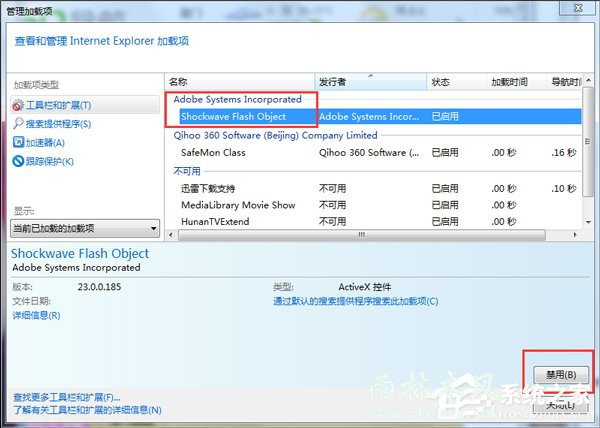Image resolution: width=600 pixels, height=428 pixels.
Task: Open 了解有关工具栏和扩展的详细信息(N) link
Action: click(87, 410)
